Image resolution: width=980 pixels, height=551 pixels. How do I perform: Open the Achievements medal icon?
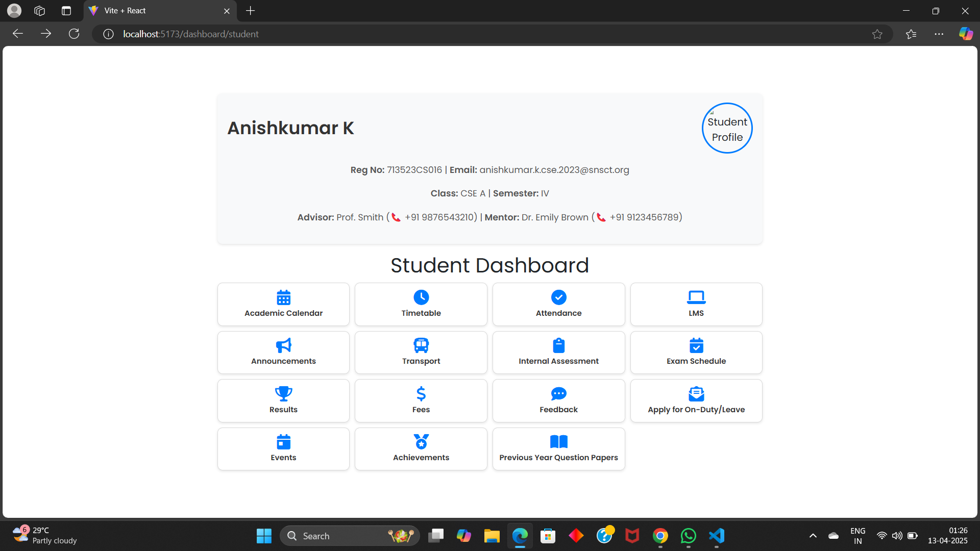[x=421, y=442]
